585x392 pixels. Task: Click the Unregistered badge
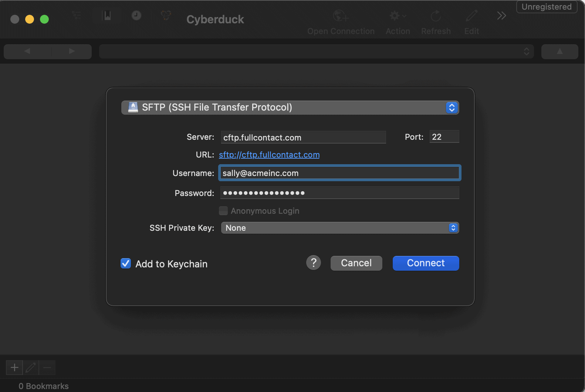coord(546,7)
